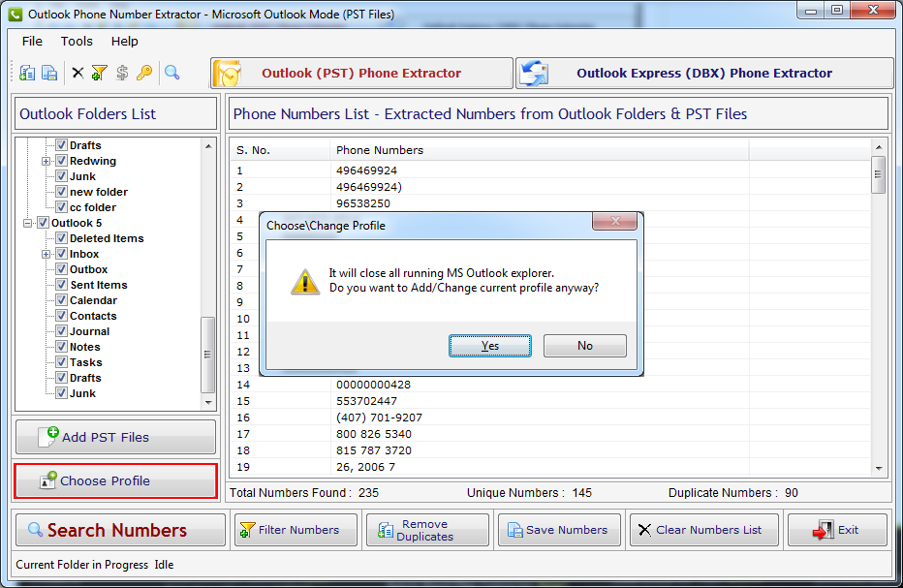Select the Contacts folder label

(93, 316)
